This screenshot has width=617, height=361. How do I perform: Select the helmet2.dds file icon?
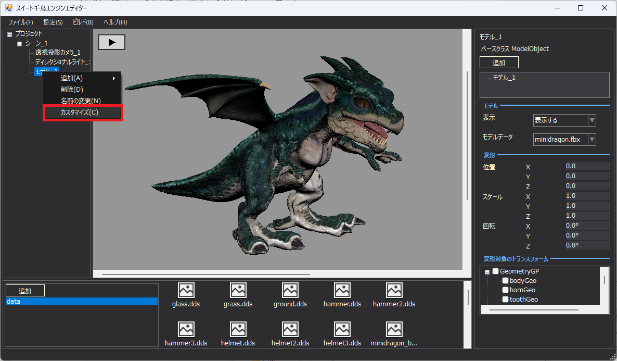point(290,329)
